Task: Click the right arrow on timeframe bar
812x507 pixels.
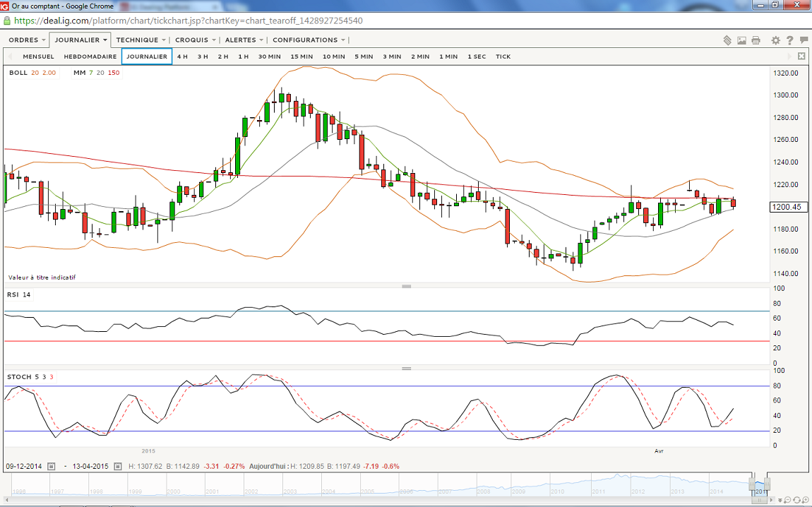Action: coord(789,56)
